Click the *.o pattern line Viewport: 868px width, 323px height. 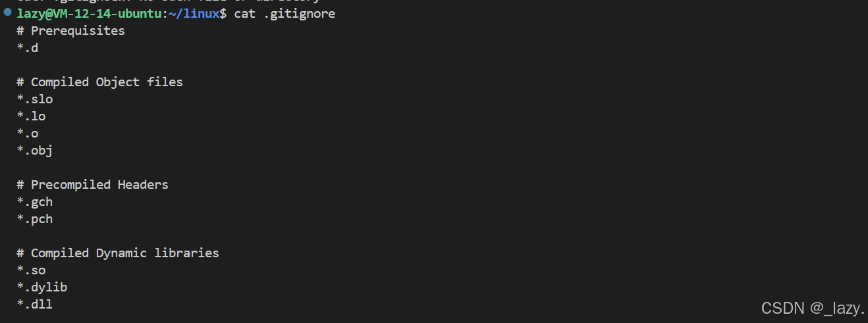[x=28, y=134]
